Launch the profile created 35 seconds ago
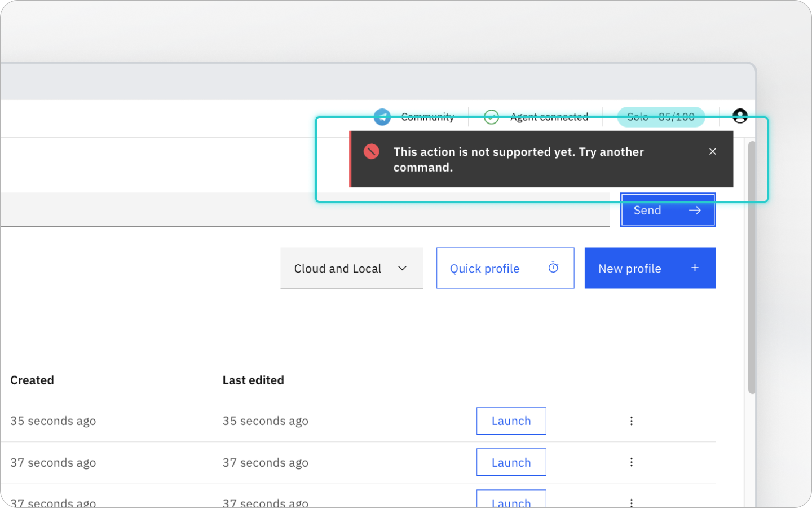812x508 pixels. (511, 421)
